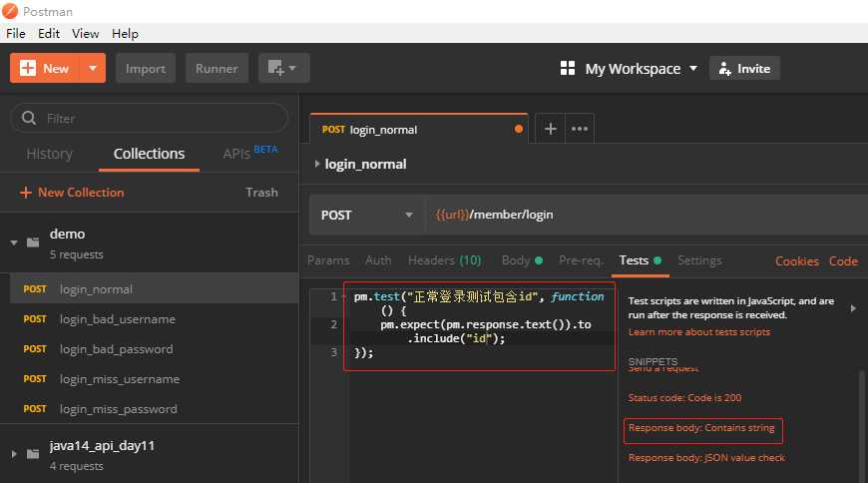Switch to the Body tab

click(x=522, y=260)
